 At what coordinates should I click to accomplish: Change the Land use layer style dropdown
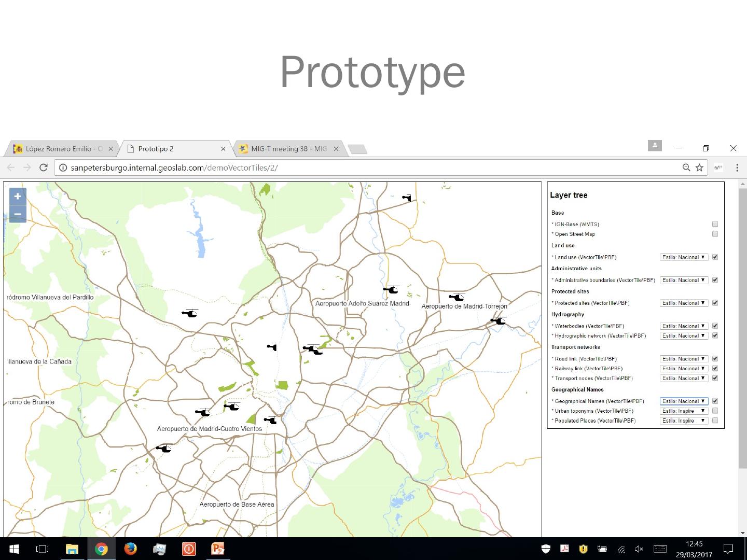click(x=684, y=257)
